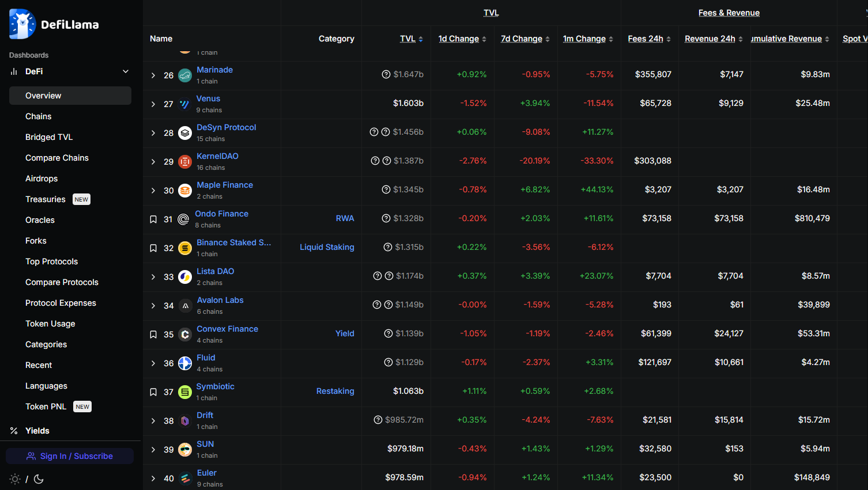
Task: Click the help icon beside Drift TVL
Action: [378, 420]
